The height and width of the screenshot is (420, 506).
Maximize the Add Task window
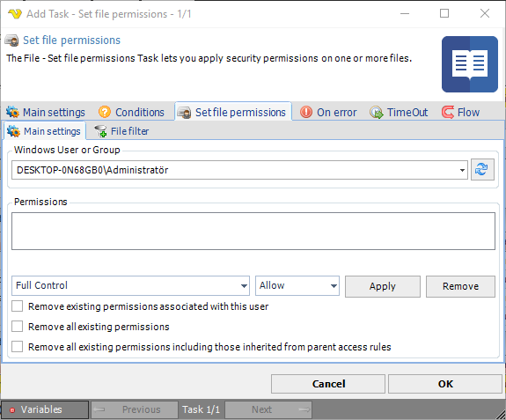coord(444,13)
